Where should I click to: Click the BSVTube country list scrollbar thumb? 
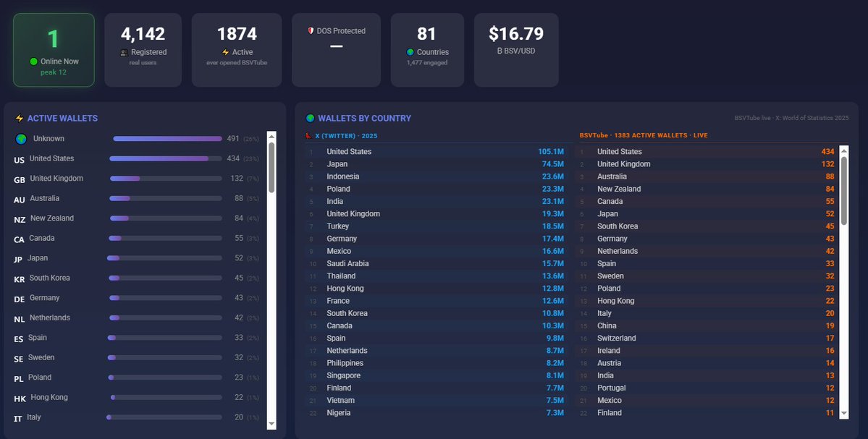tap(843, 191)
